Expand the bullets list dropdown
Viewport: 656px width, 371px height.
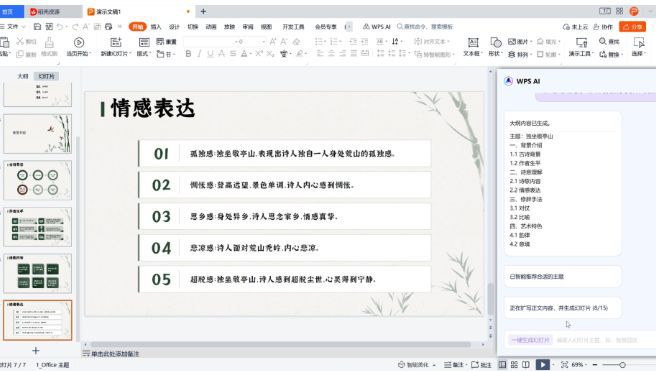[325, 41]
